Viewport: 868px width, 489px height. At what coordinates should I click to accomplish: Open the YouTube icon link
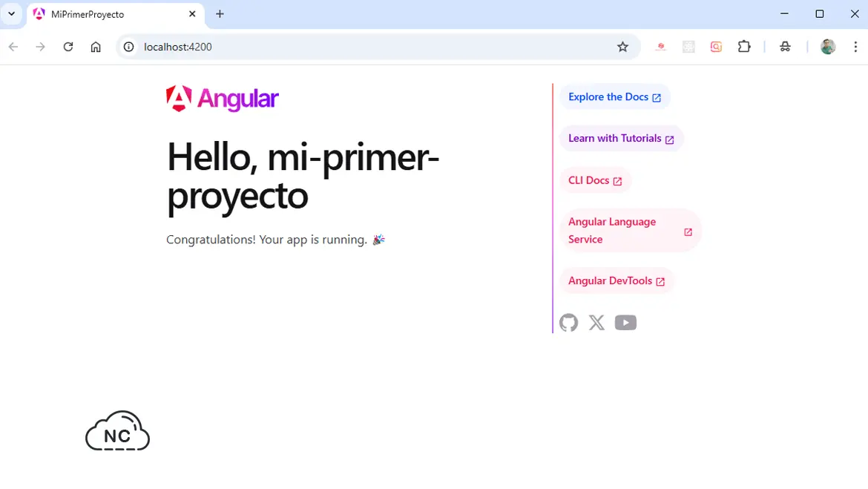[x=625, y=322]
